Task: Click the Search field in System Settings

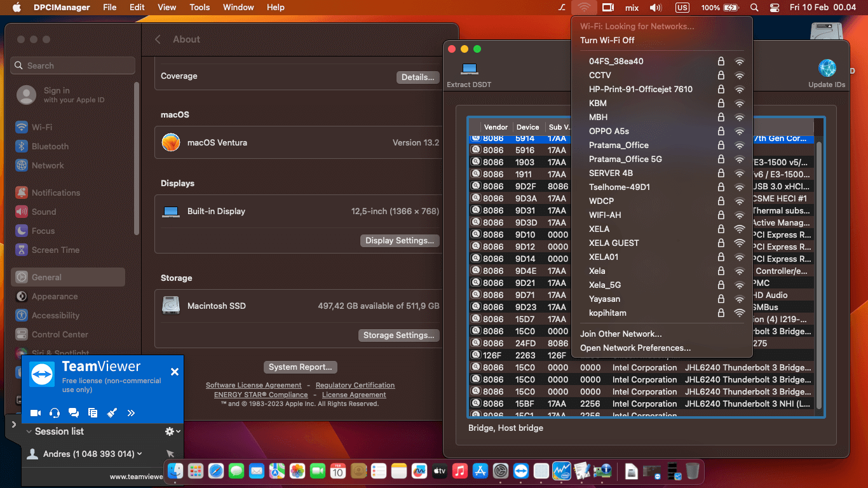Action: click(x=73, y=65)
